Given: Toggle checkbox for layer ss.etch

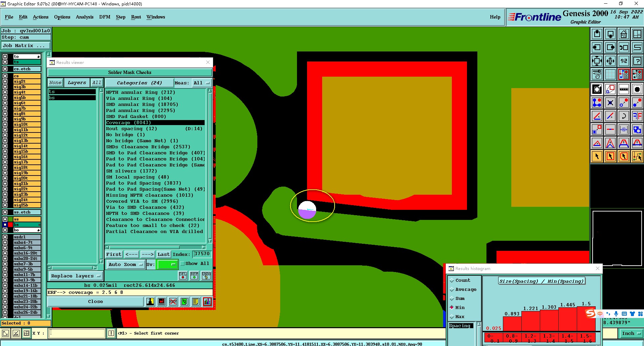Looking at the screenshot, I should point(5,212).
